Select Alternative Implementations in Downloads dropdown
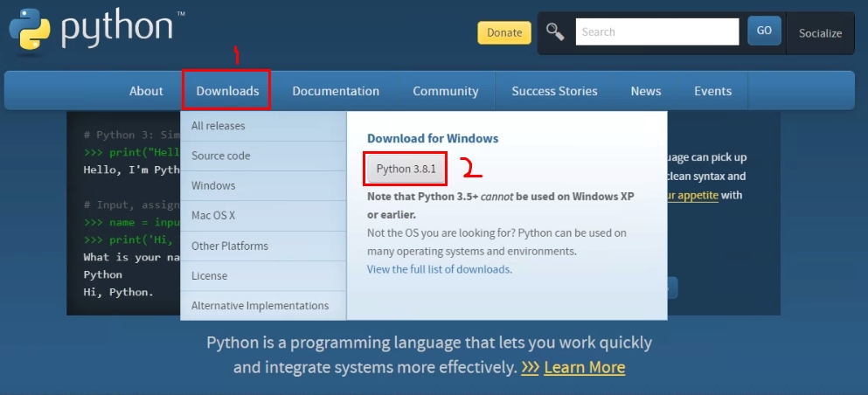This screenshot has height=395, width=868. [x=263, y=305]
